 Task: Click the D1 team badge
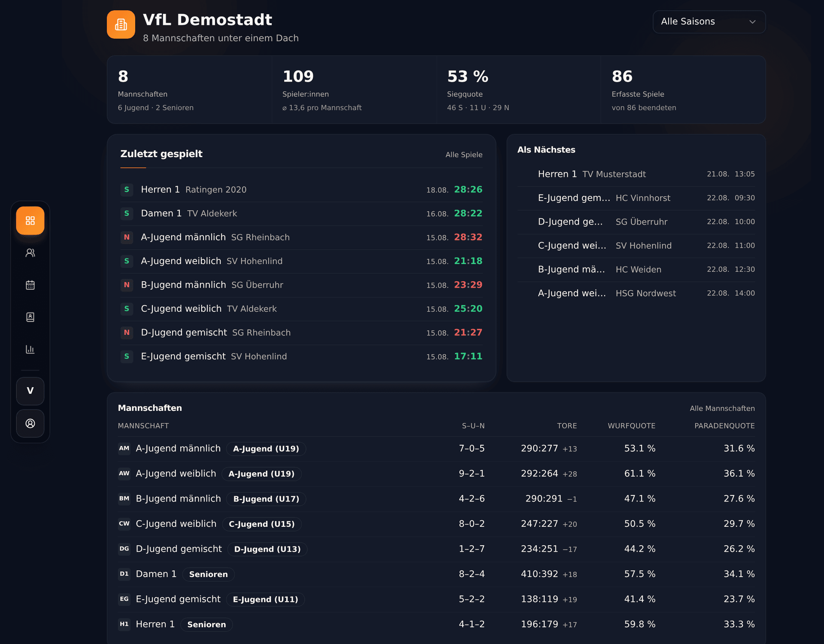click(124, 574)
